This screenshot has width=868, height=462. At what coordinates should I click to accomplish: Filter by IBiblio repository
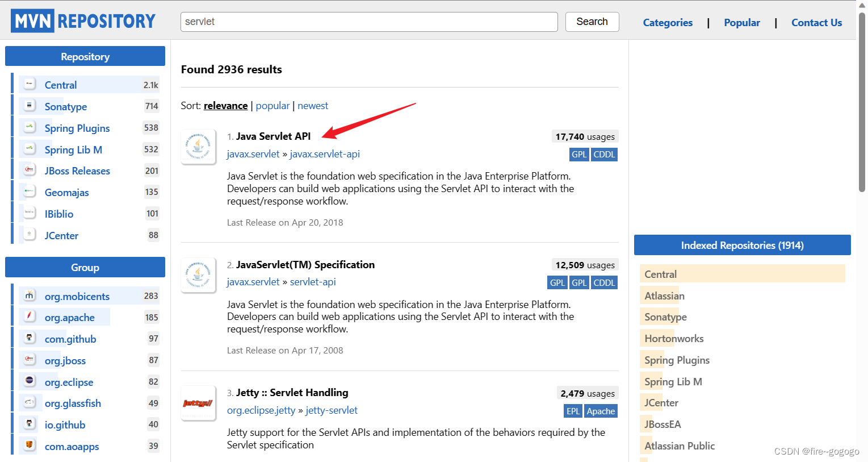pos(59,214)
